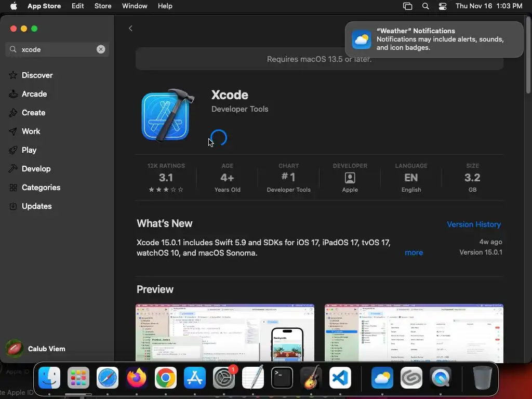Open Trash in the Dock
Screen dimensions: 532x399
(483, 378)
